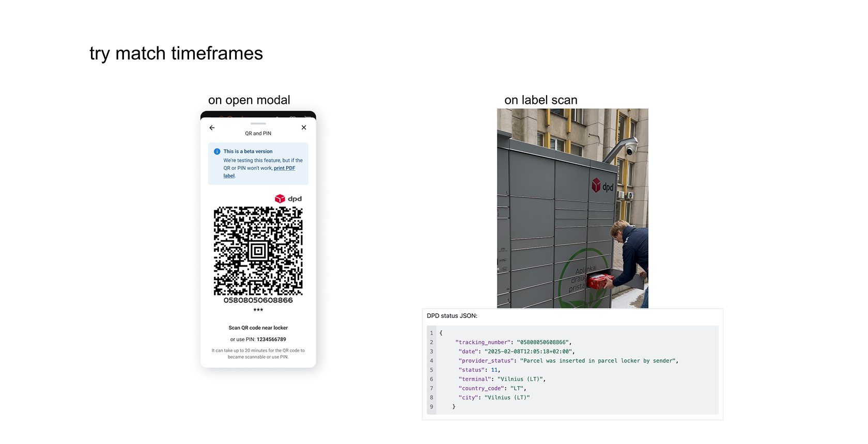Click the 'This is a beta version' title

(248, 151)
